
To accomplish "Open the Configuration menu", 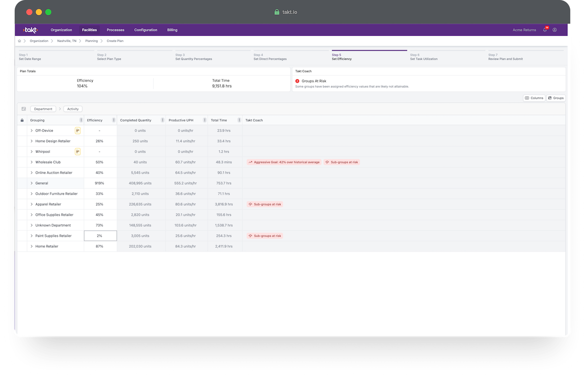I will (x=146, y=30).
